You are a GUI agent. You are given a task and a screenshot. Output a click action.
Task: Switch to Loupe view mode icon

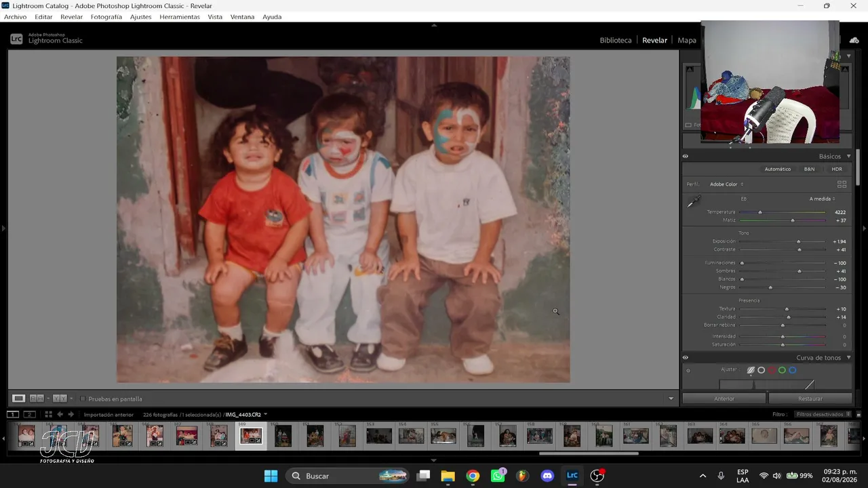point(19,399)
